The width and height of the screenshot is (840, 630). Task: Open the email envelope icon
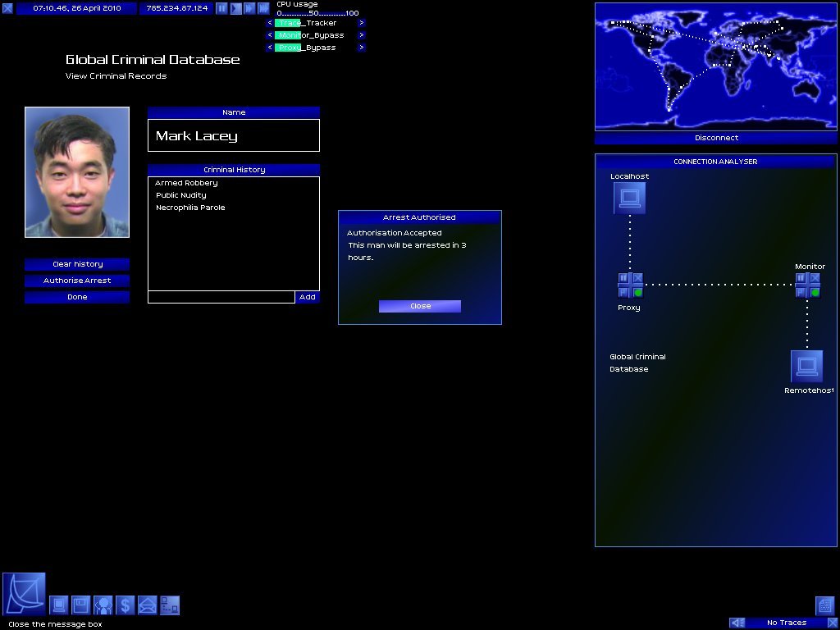coord(148,605)
